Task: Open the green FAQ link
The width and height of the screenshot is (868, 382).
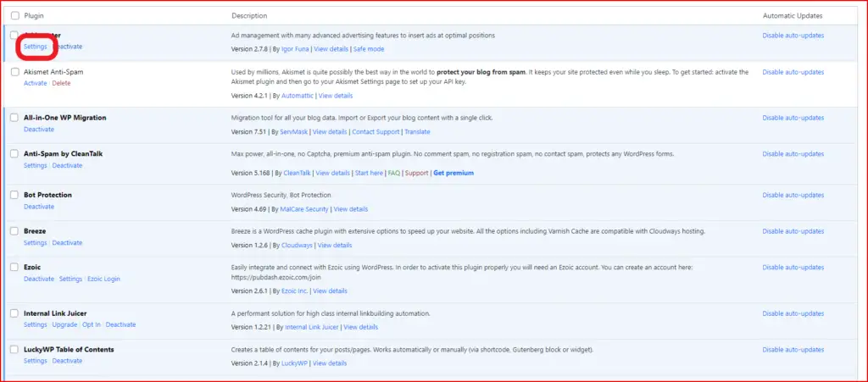Action: tap(394, 173)
